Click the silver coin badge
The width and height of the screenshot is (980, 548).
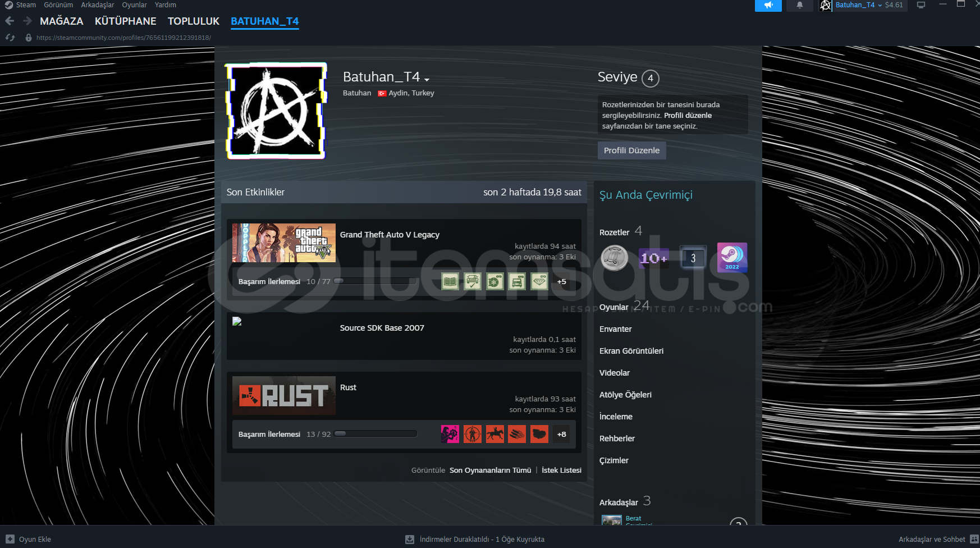(x=615, y=258)
